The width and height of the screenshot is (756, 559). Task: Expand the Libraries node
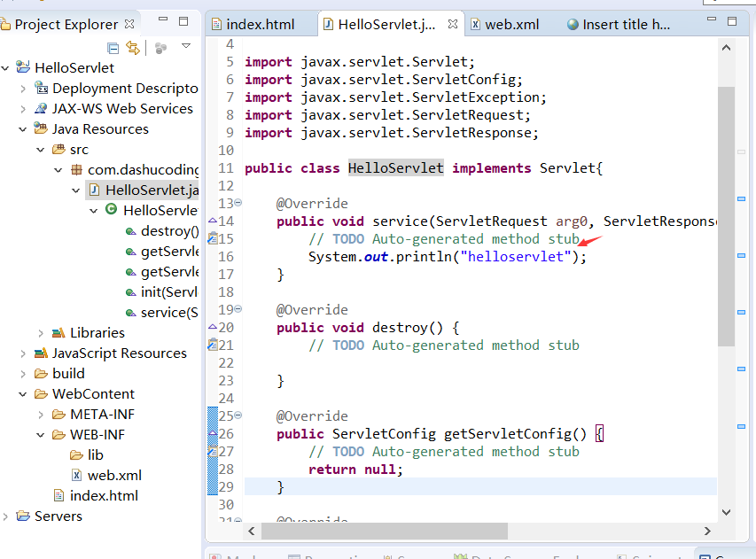[x=41, y=333]
